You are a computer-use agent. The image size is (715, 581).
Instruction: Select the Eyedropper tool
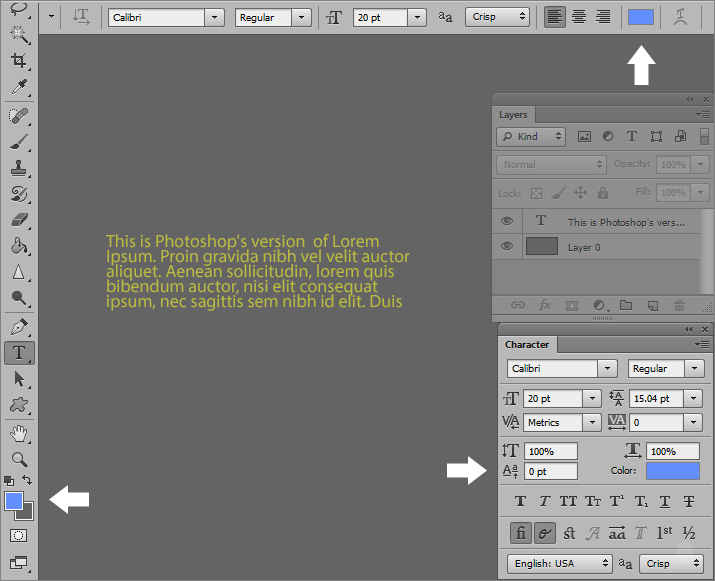[x=19, y=88]
